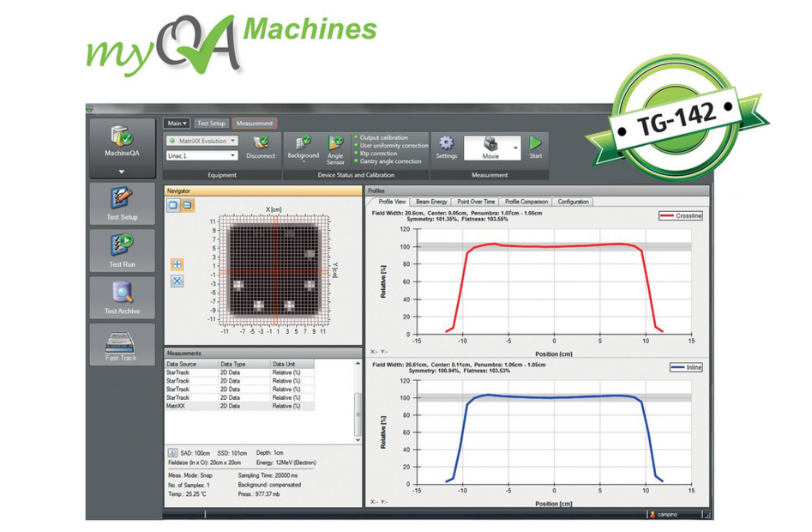Select the Profile Comparison tab

click(526, 202)
